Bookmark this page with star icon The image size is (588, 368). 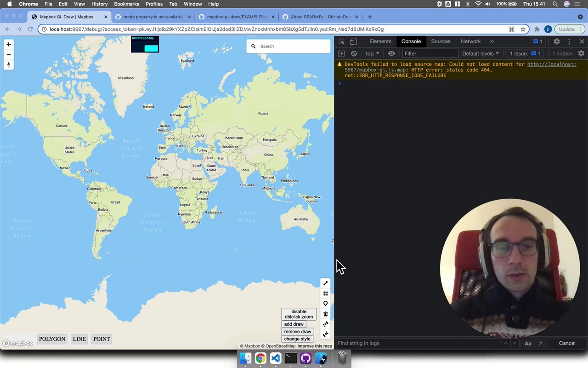pos(523,29)
